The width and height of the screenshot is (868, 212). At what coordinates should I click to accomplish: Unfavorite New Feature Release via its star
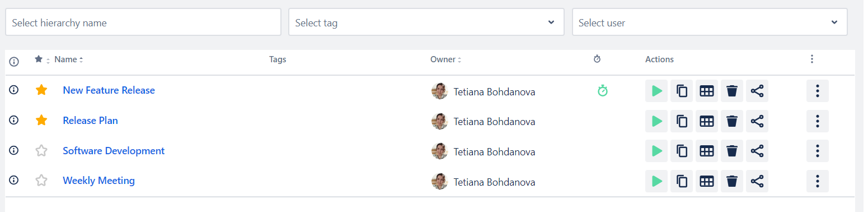tap(41, 90)
